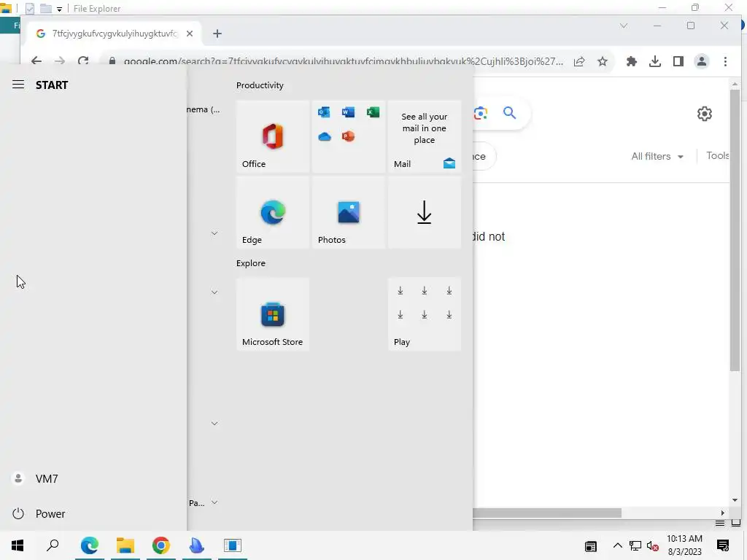Screen dimensions: 747x560
Task: Show hidden system tray icons
Action: [617, 545]
